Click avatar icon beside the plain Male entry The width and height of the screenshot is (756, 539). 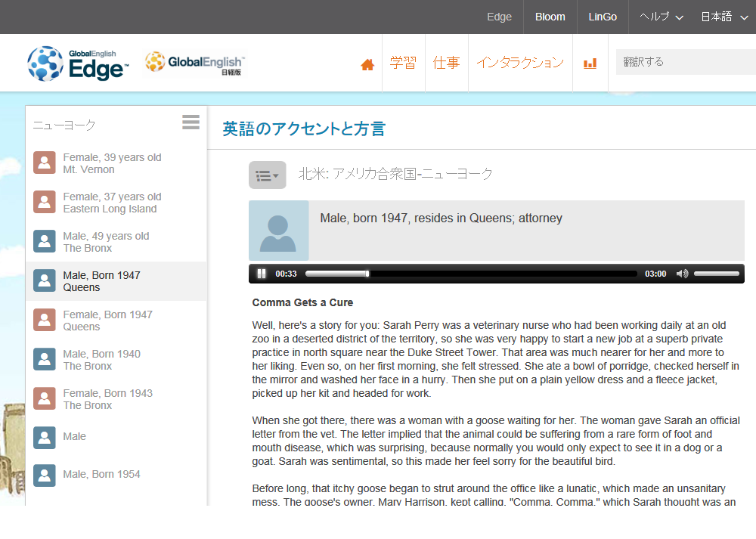click(45, 438)
